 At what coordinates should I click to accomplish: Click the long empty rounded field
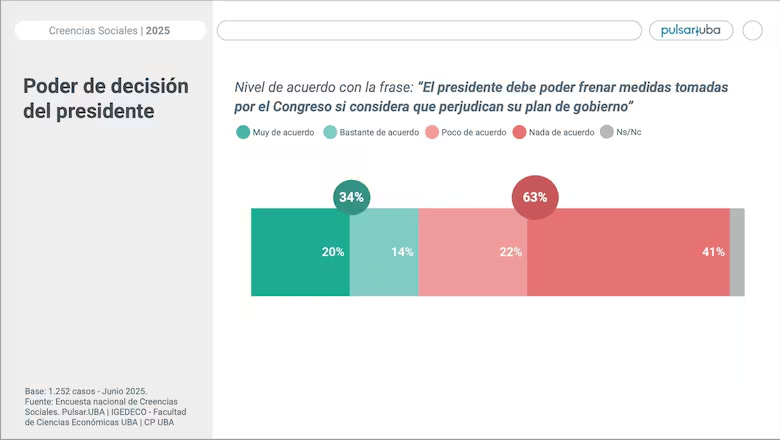(x=429, y=30)
